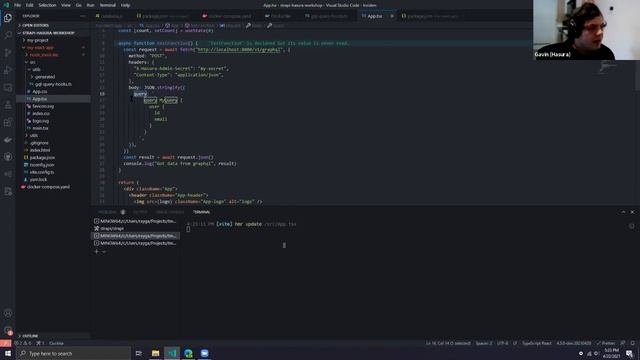Click the Windows Start button
The height and width of the screenshot is (360, 640).
(8, 353)
